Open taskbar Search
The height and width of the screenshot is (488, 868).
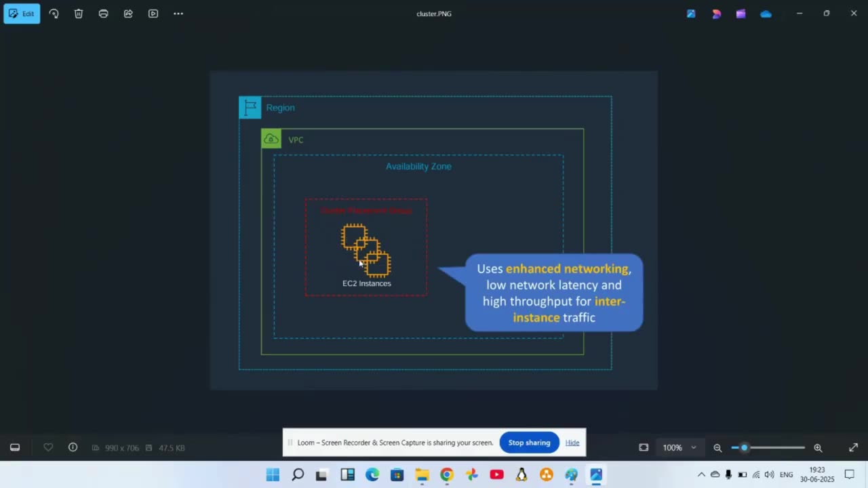[298, 474]
